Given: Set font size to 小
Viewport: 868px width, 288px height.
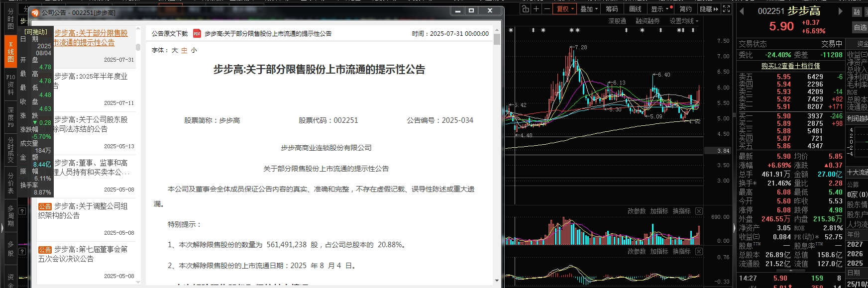Looking at the screenshot, I should coord(194,50).
